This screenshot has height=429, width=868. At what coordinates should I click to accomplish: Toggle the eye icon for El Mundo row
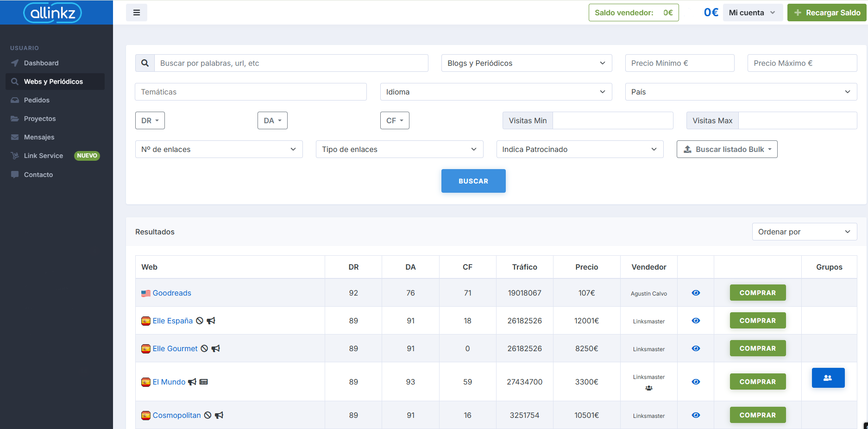(x=696, y=382)
